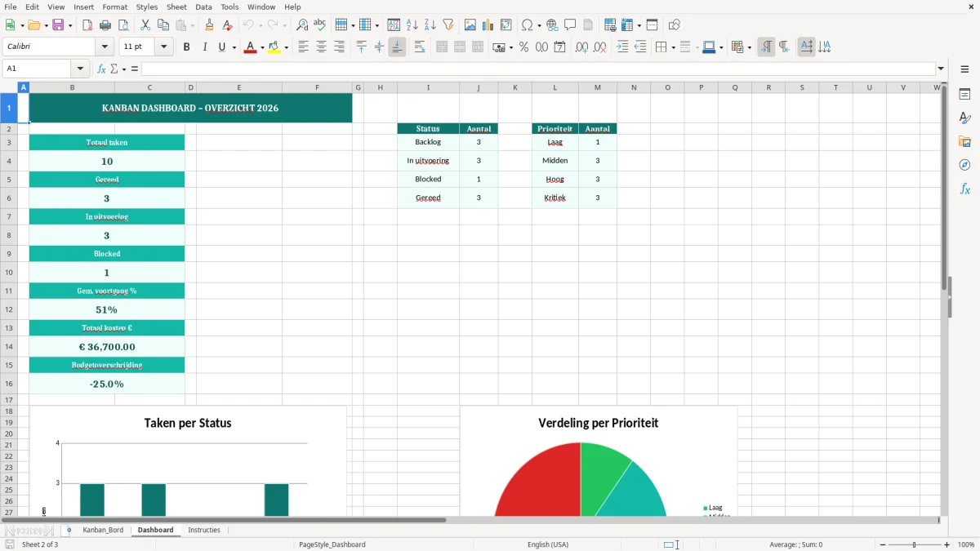This screenshot has width=980, height=551.
Task: Insert Hyperlink globe icon
Action: tap(553, 25)
